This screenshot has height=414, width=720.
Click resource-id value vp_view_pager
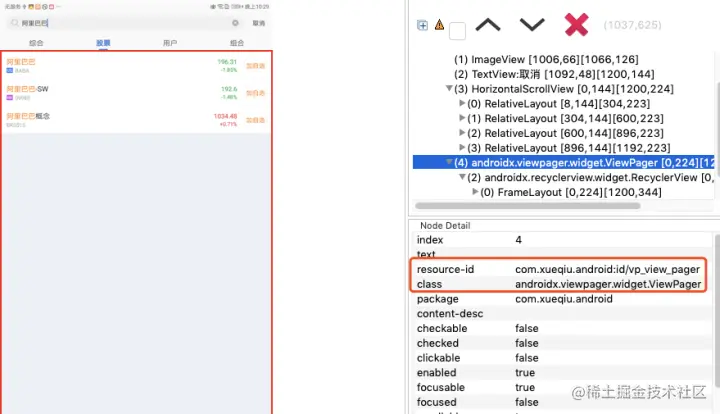click(x=608, y=269)
